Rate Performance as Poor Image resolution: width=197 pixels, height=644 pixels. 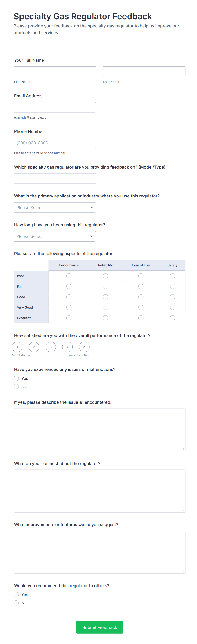pyautogui.click(x=69, y=276)
